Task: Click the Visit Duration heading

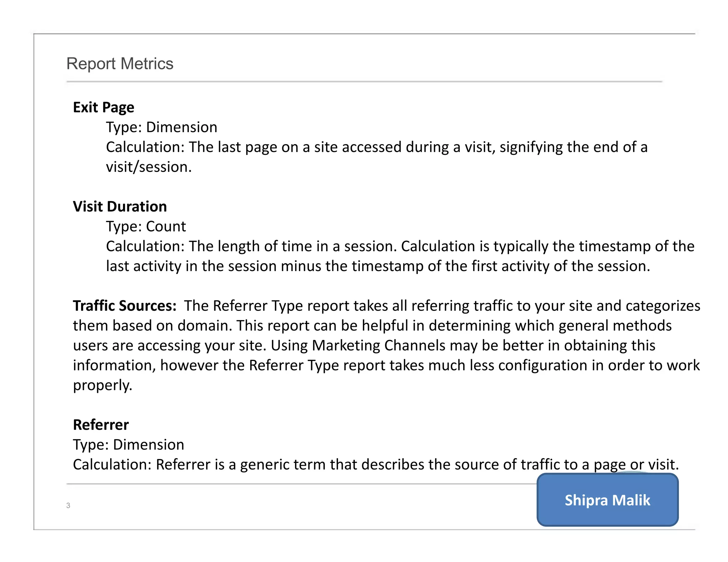Action: click(120, 206)
